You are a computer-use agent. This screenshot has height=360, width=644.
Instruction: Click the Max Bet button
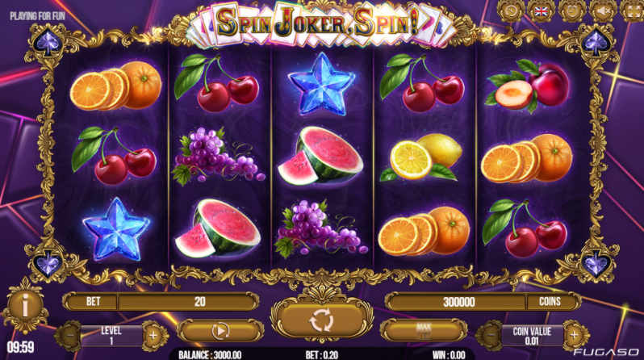[x=424, y=331]
